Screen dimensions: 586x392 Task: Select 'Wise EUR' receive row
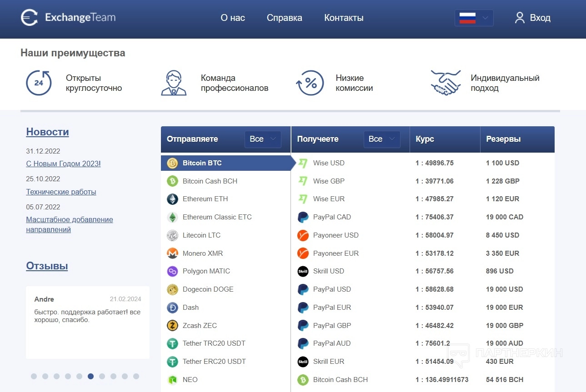coord(423,199)
